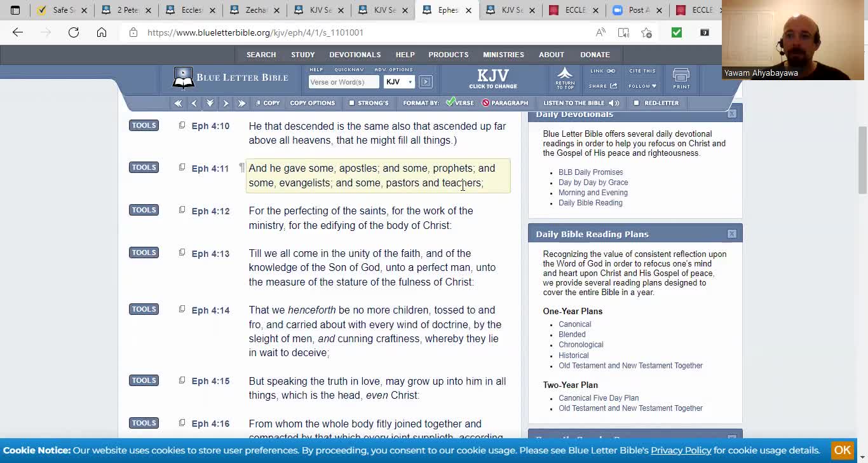Open tab actions menu icon
This screenshot has height=463, width=868.
pyautogui.click(x=15, y=10)
